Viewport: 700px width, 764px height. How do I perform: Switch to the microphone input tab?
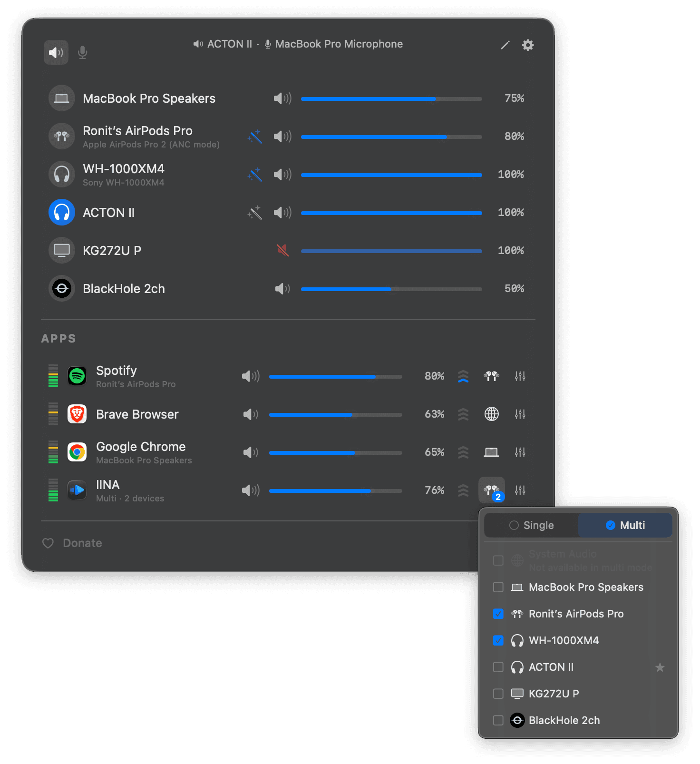pos(82,52)
